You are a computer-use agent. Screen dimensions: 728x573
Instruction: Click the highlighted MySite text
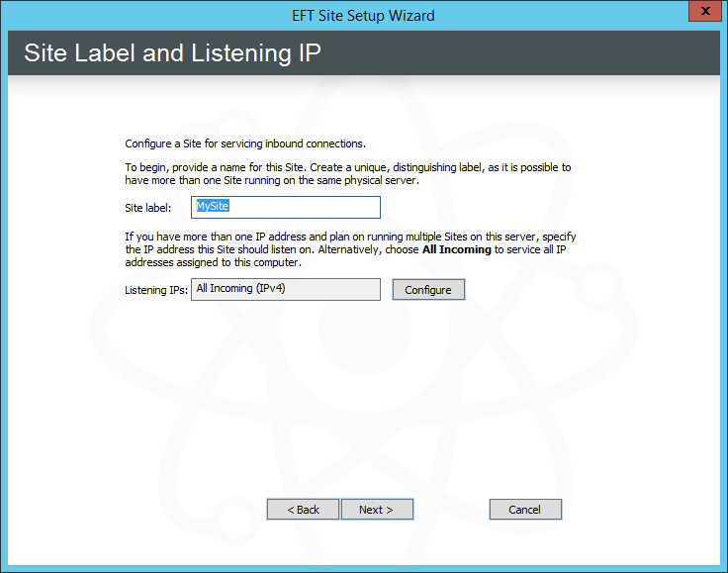[x=213, y=207]
